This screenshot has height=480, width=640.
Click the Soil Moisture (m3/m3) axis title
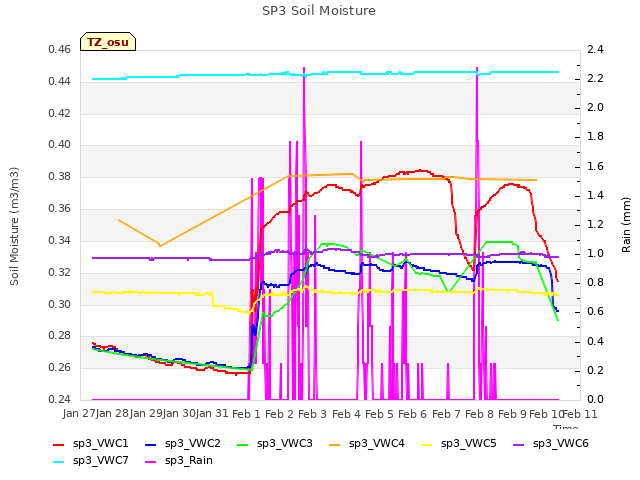click(x=14, y=226)
